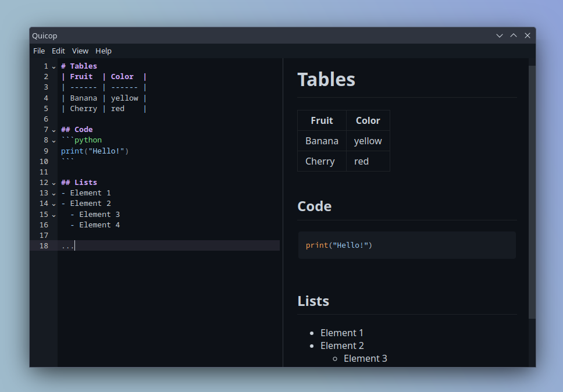Open the Help menu
The image size is (563, 392).
point(104,51)
